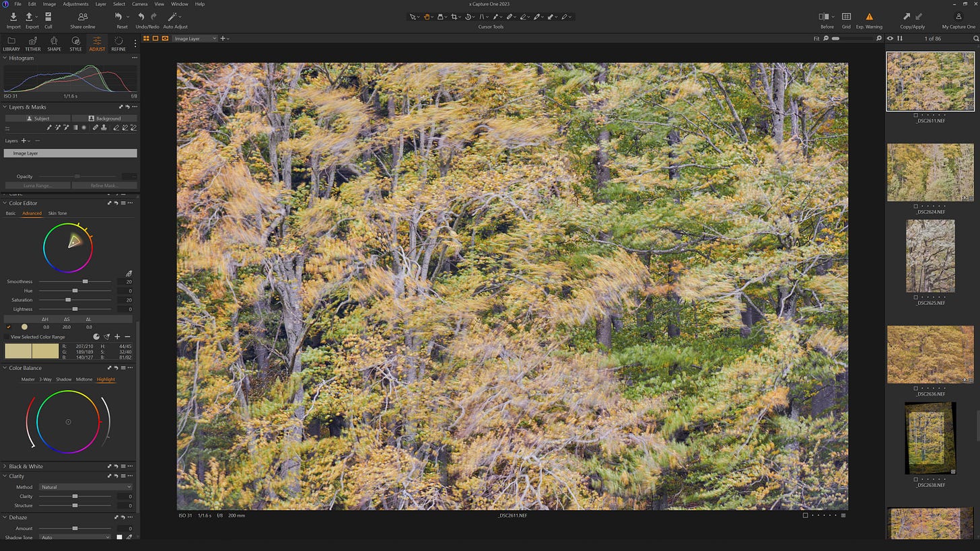This screenshot has width=980, height=551.
Task: Click the Share online icon
Action: point(83,17)
